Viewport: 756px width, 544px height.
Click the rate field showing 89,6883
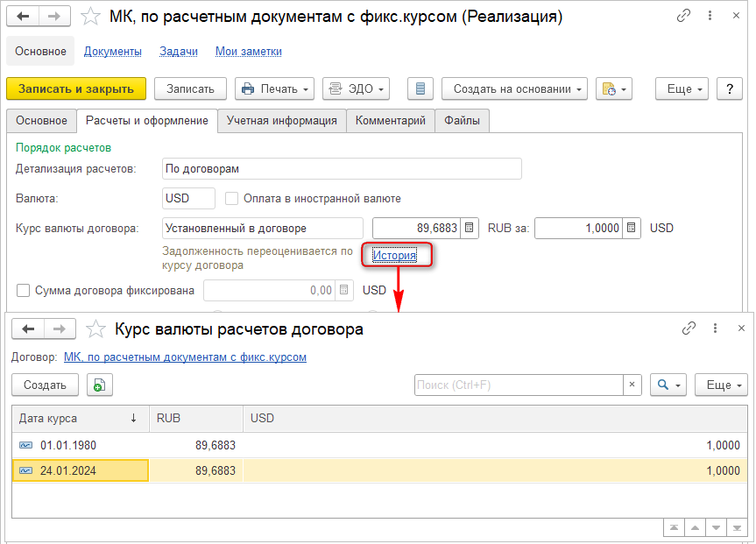(x=417, y=228)
